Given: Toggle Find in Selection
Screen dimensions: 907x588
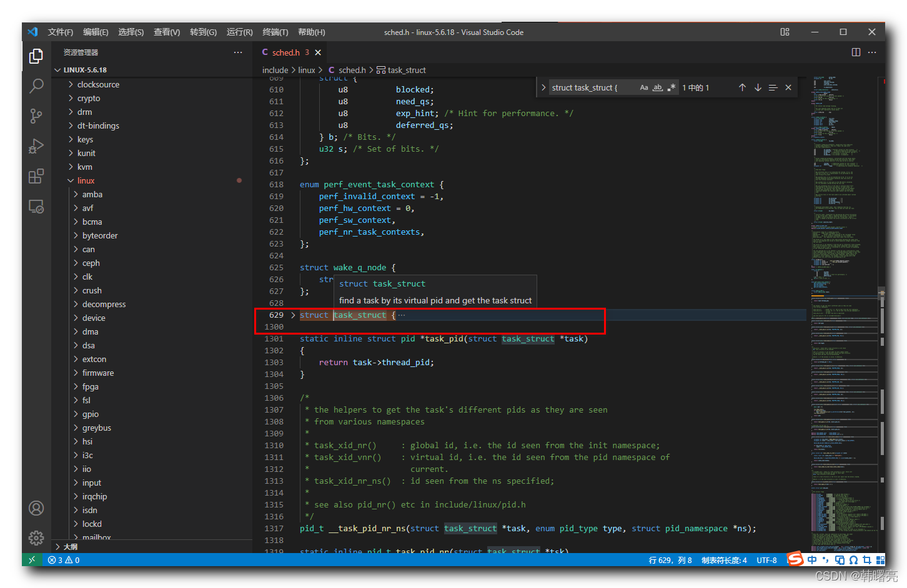Looking at the screenshot, I should [x=773, y=87].
